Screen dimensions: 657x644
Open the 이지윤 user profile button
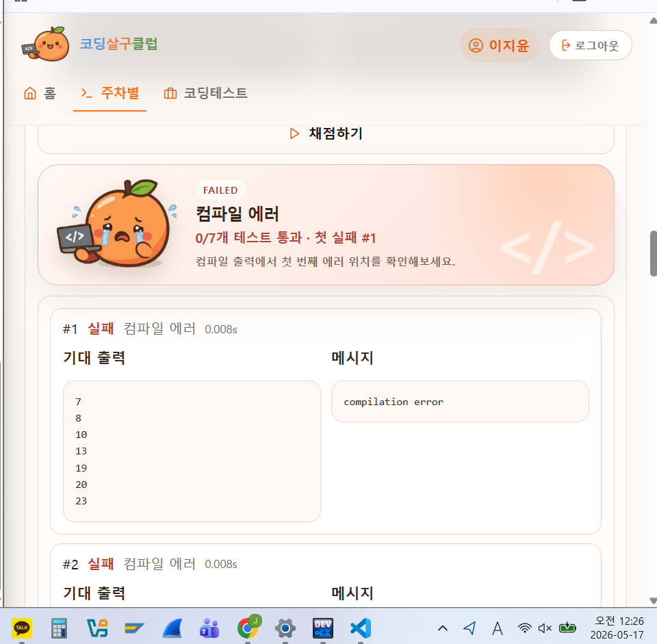(499, 45)
